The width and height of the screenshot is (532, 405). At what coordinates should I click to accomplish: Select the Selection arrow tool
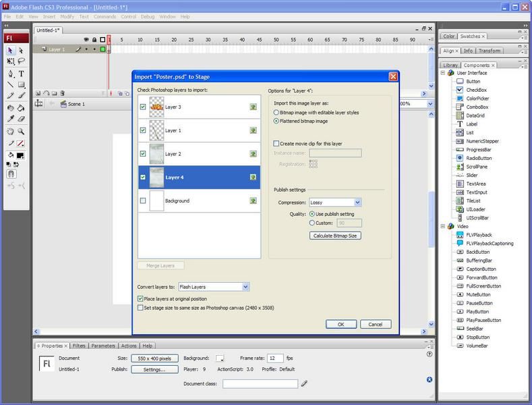11,50
